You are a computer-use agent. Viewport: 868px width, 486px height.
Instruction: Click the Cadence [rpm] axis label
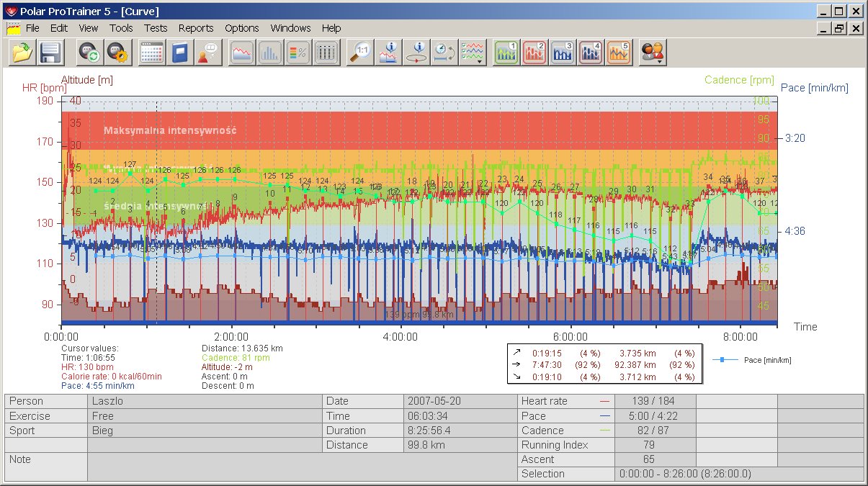coord(740,80)
